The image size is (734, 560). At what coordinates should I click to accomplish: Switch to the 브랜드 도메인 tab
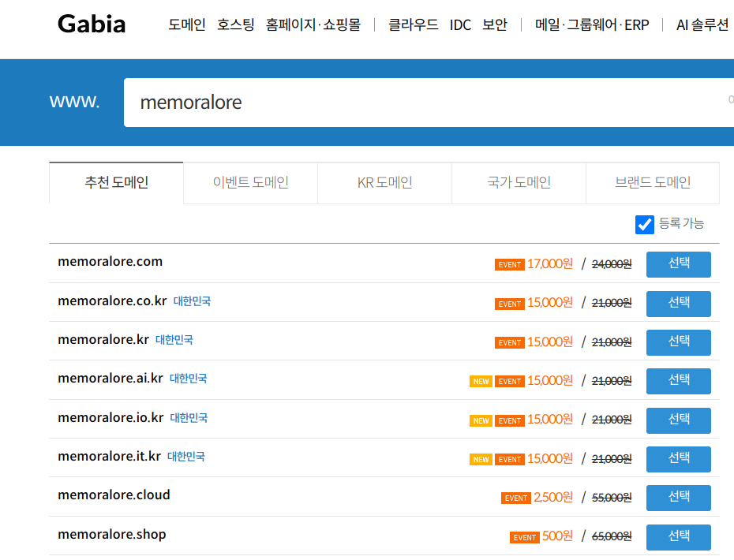pos(653,183)
